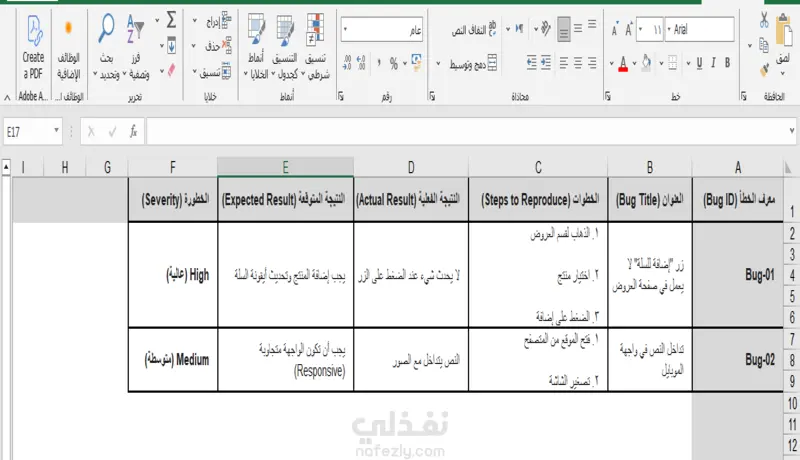Apply the Comma Style number format

pos(379,63)
